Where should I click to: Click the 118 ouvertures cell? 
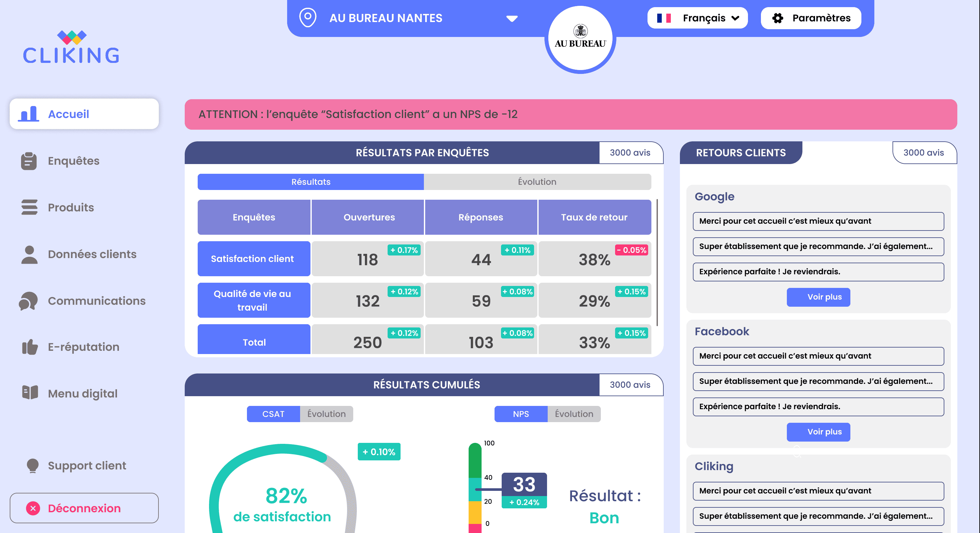tap(367, 259)
